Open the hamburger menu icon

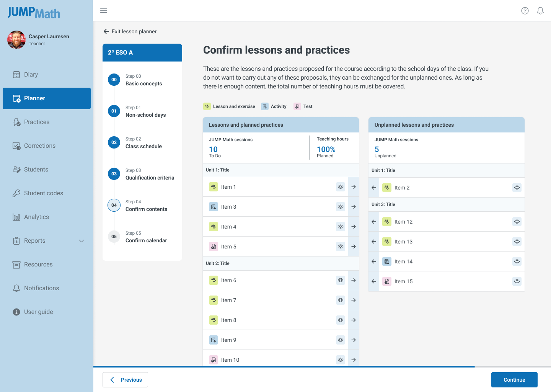tap(104, 11)
